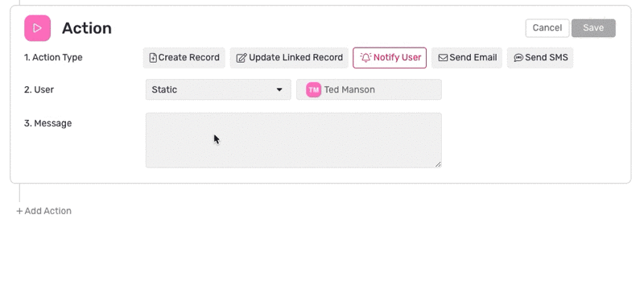Click the TM avatar badge
Viewport: 644px width, 306px height.
click(313, 90)
